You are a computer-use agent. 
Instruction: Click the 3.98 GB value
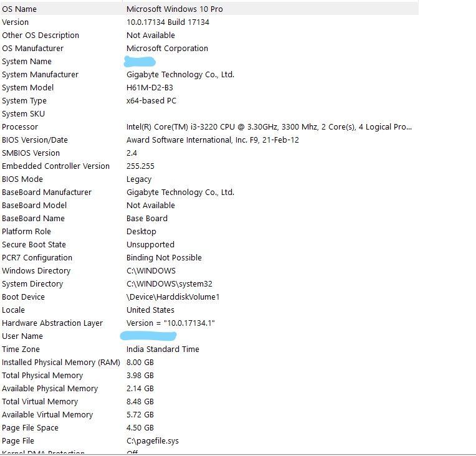click(140, 374)
